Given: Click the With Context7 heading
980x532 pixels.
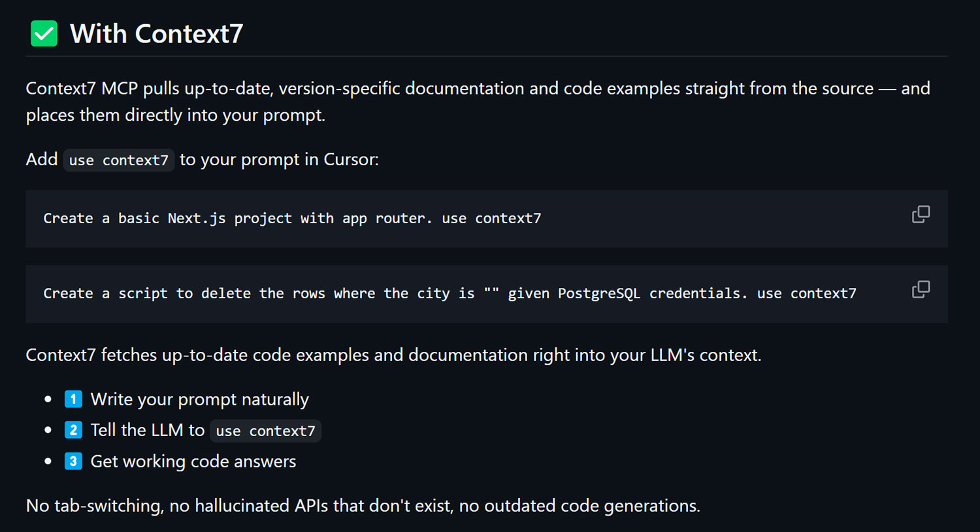Looking at the screenshot, I should click(156, 34).
